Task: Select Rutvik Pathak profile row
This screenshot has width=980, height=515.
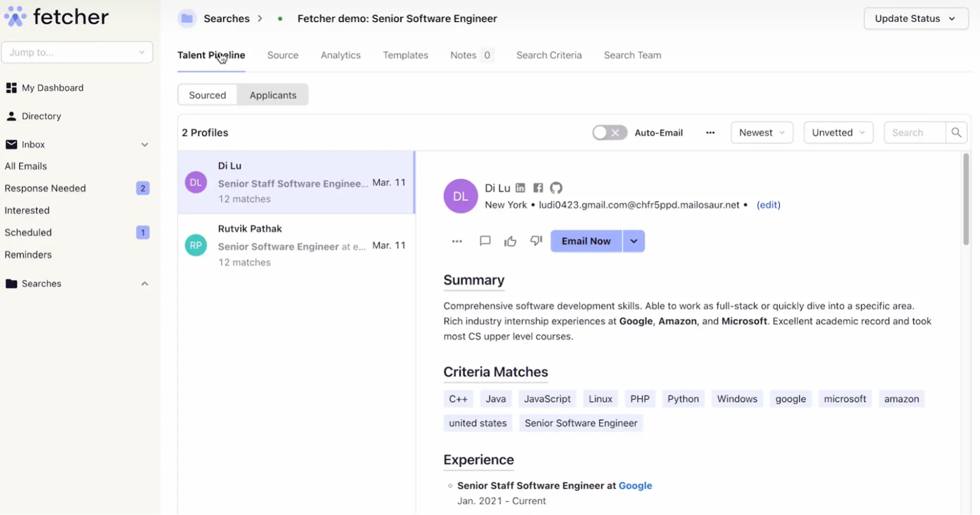Action: [296, 245]
